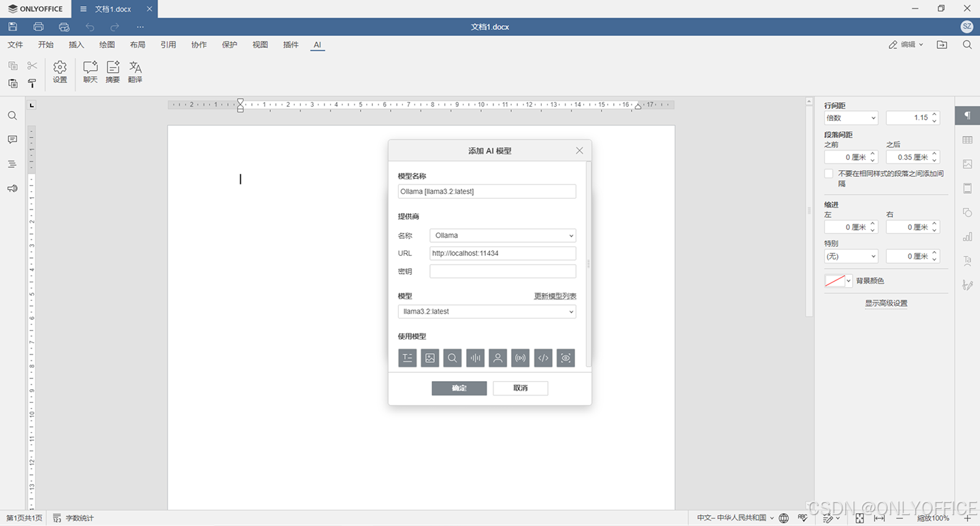The width and height of the screenshot is (980, 526).
Task: Open the more options ellipsis in title bar
Action: point(140,27)
